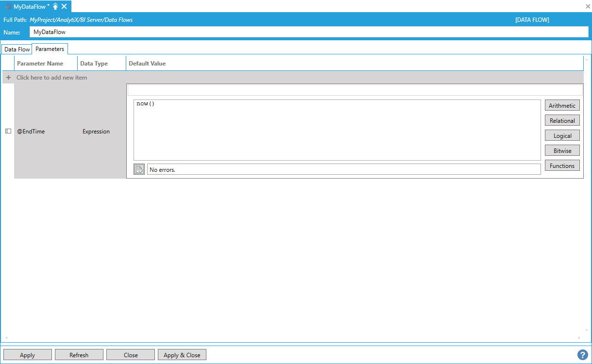Click the data flow icon in tab header
The image size is (592, 364).
pos(8,6)
